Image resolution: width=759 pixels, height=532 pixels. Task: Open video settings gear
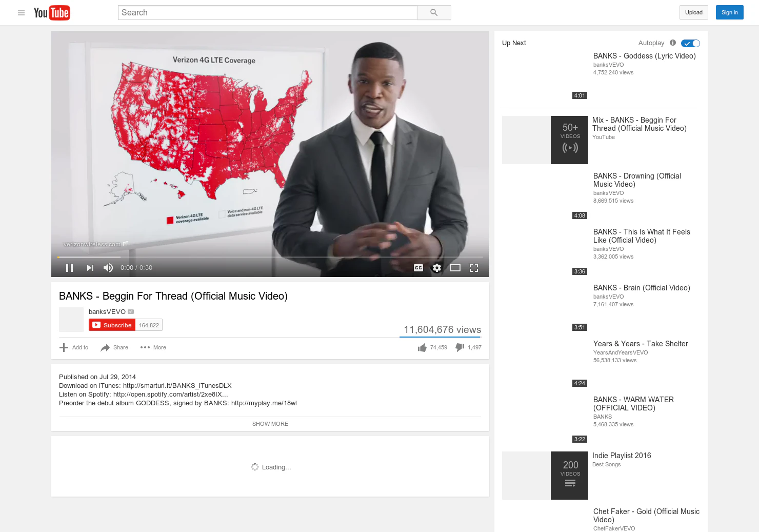[x=437, y=268]
